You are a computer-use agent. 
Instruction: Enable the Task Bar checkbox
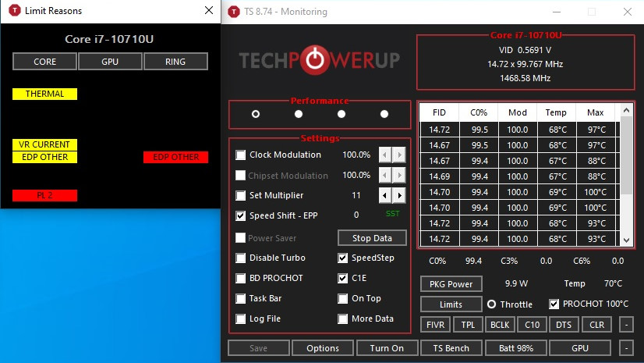coord(241,298)
